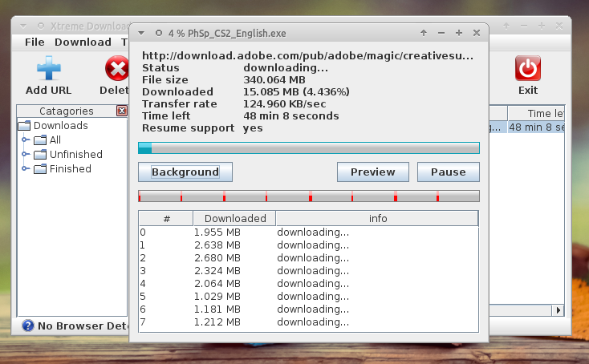Click the '340.064 MB' file size value
The width and height of the screenshot is (589, 364).
274,80
